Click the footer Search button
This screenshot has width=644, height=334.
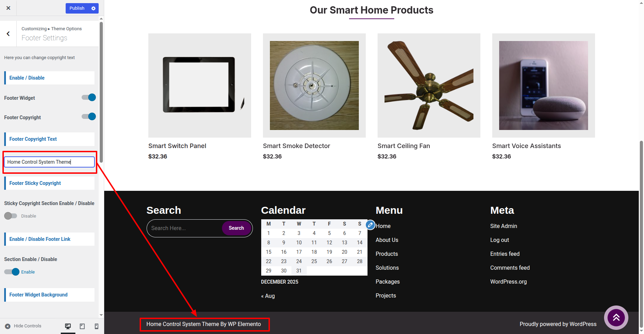pos(236,228)
